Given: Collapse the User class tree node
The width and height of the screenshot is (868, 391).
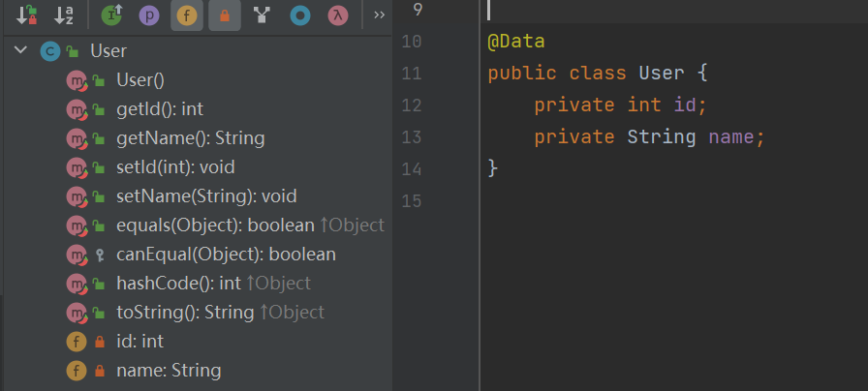Looking at the screenshot, I should (x=20, y=51).
